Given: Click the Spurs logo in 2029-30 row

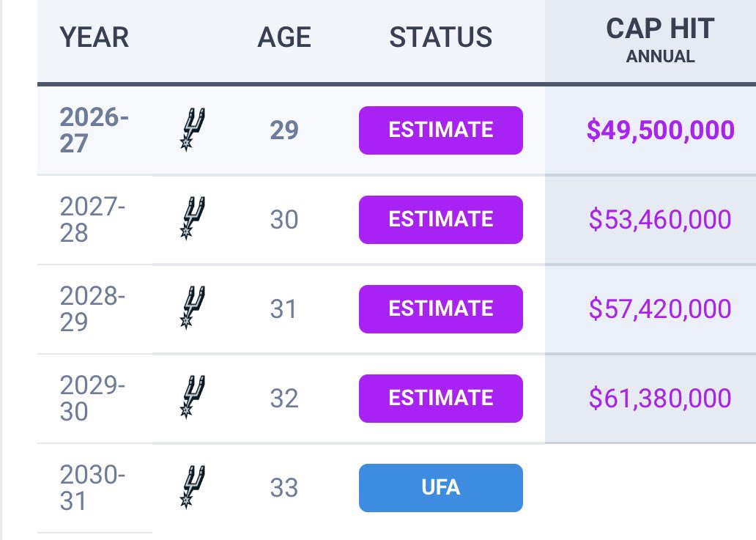Looking at the screenshot, I should coord(193,397).
